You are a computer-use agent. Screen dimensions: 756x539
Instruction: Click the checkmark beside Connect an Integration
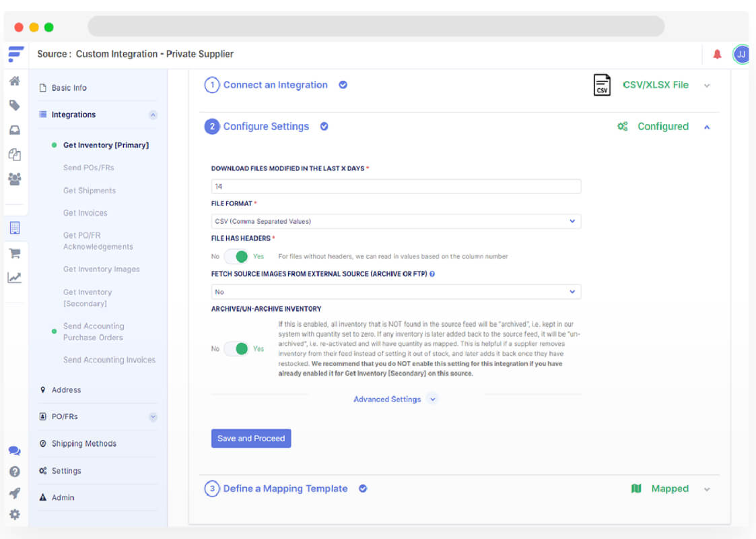343,85
